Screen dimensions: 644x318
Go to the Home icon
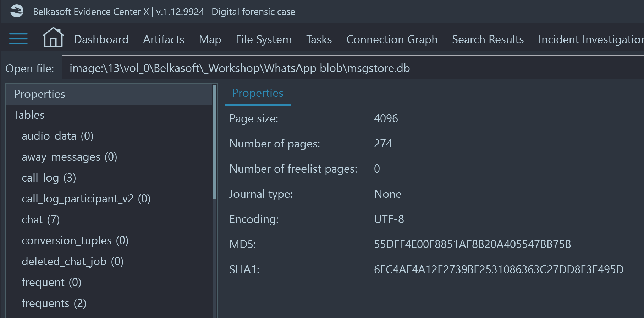pyautogui.click(x=53, y=37)
